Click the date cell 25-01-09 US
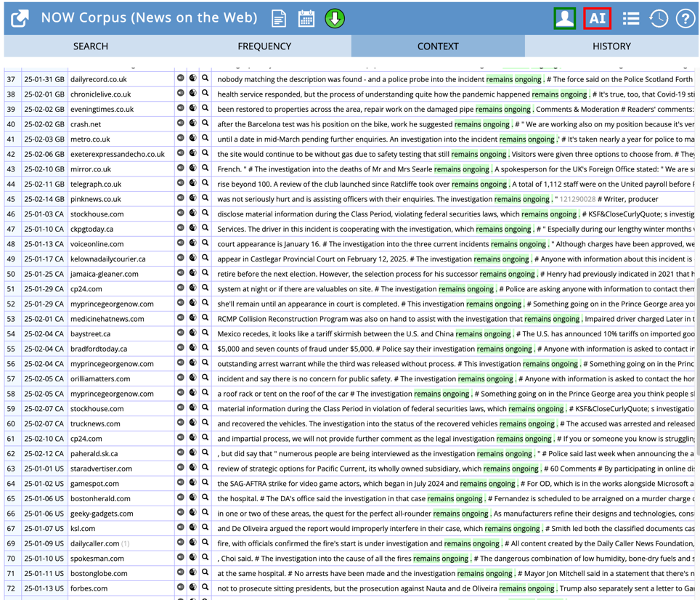Image resolution: width=700 pixels, height=600 pixels. (44, 544)
